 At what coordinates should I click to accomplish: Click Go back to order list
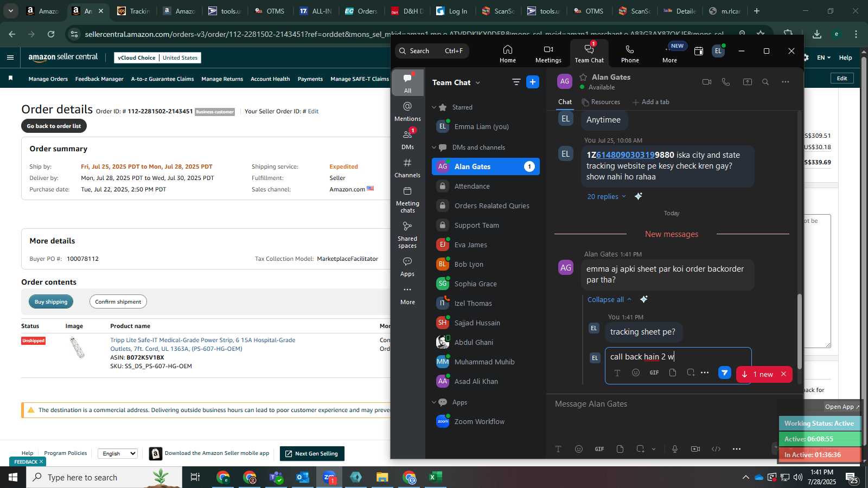pos(54,126)
